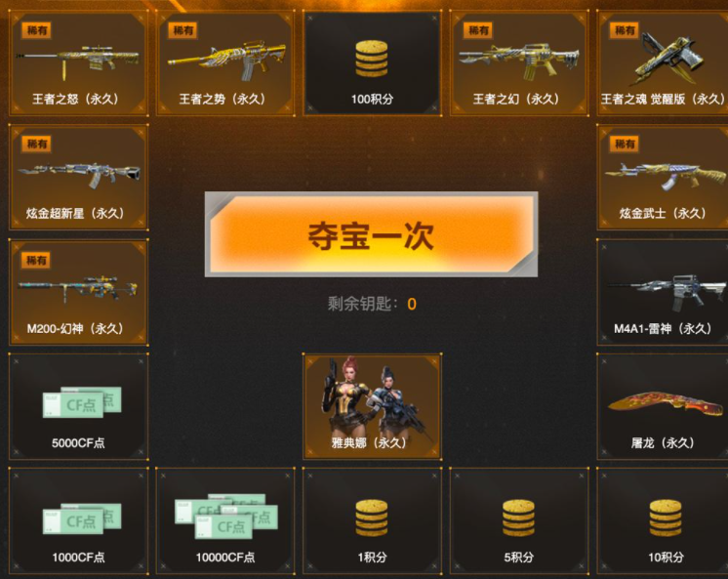Click the 1积分 coin tile
The image size is (728, 579).
372,521
